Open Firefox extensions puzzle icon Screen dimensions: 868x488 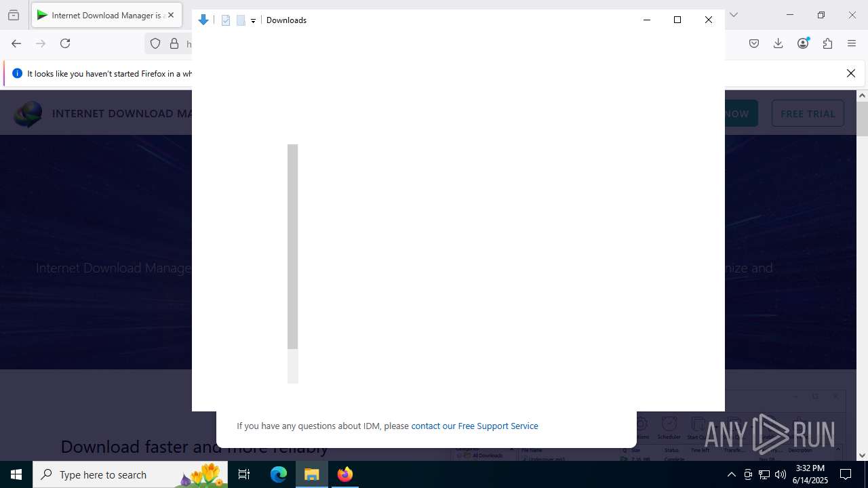[827, 43]
